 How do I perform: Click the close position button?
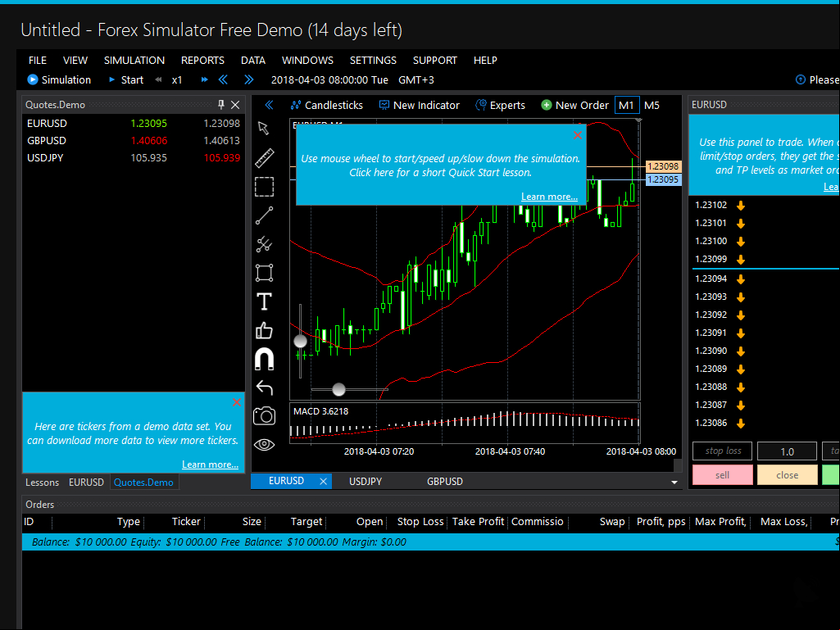point(787,474)
